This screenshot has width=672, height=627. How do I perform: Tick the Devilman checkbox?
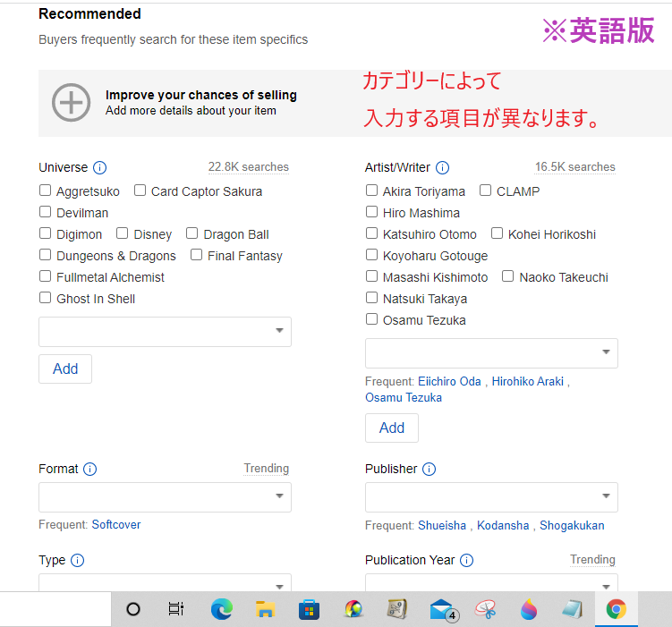tap(45, 212)
